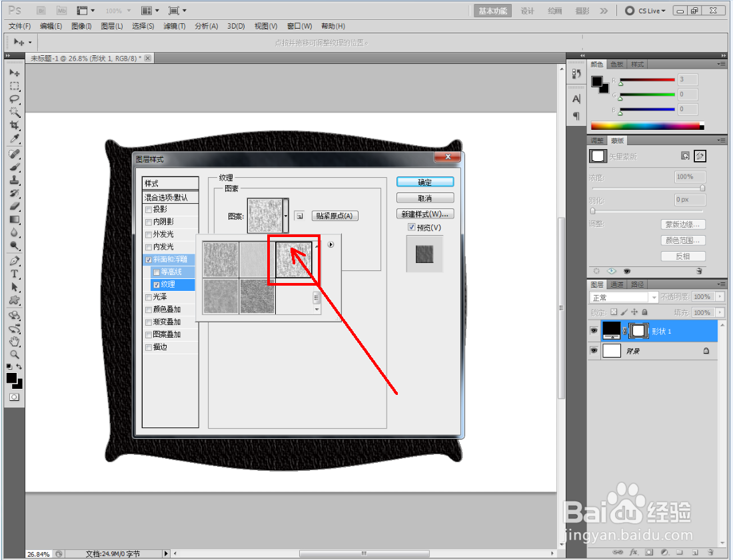Select the Eyedropper tool
733x560 pixels.
click(15, 139)
